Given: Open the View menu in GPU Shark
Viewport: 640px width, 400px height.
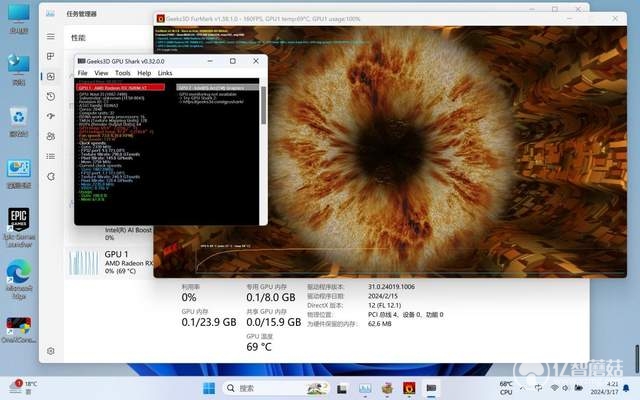Looking at the screenshot, I should pyautogui.click(x=101, y=73).
